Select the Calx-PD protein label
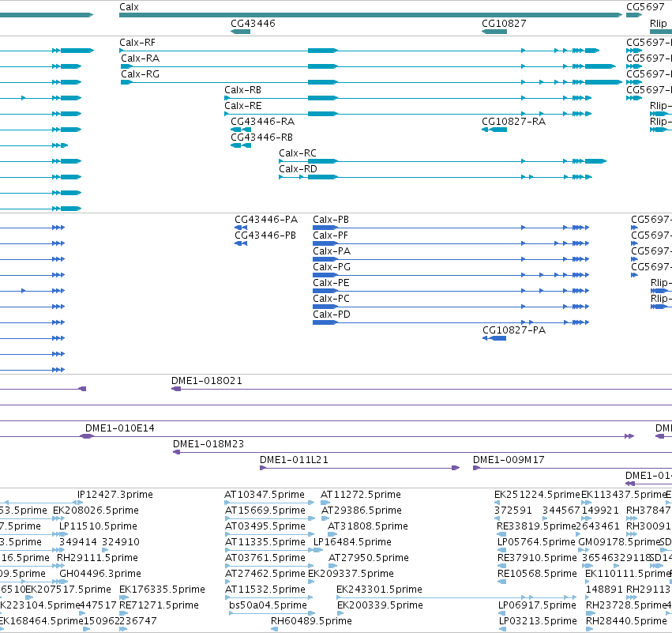Image resolution: width=672 pixels, height=633 pixels. (332, 315)
